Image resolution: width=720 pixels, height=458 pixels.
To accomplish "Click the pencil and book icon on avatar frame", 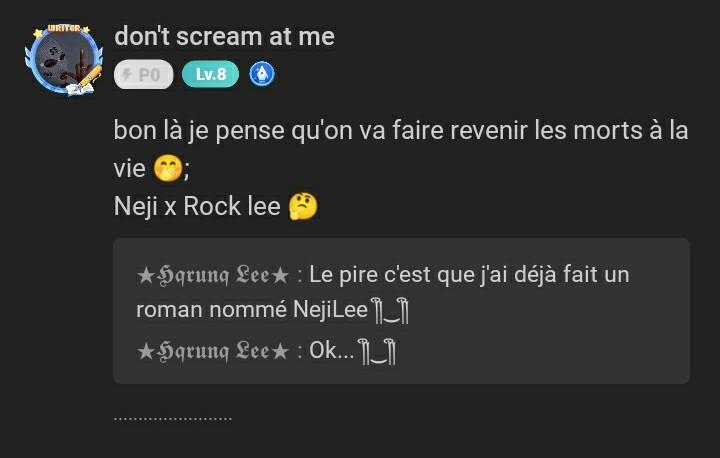I will pyautogui.click(x=86, y=80).
